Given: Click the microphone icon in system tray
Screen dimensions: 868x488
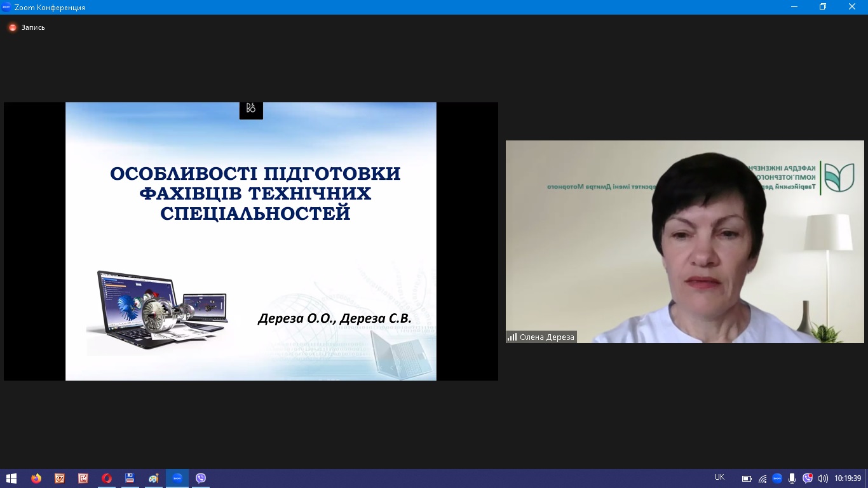Looking at the screenshot, I should pos(792,478).
